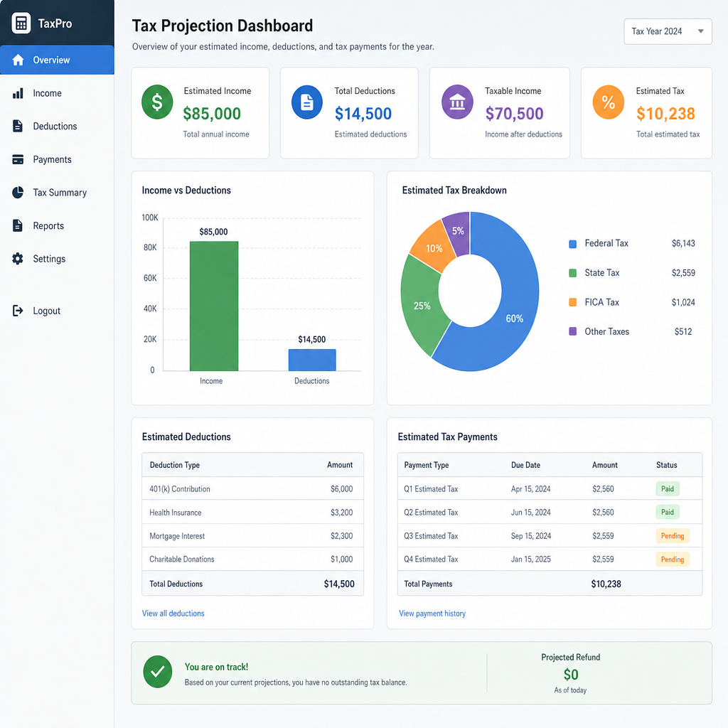
Task: Click the Health Insurance row label
Action: [x=176, y=513]
